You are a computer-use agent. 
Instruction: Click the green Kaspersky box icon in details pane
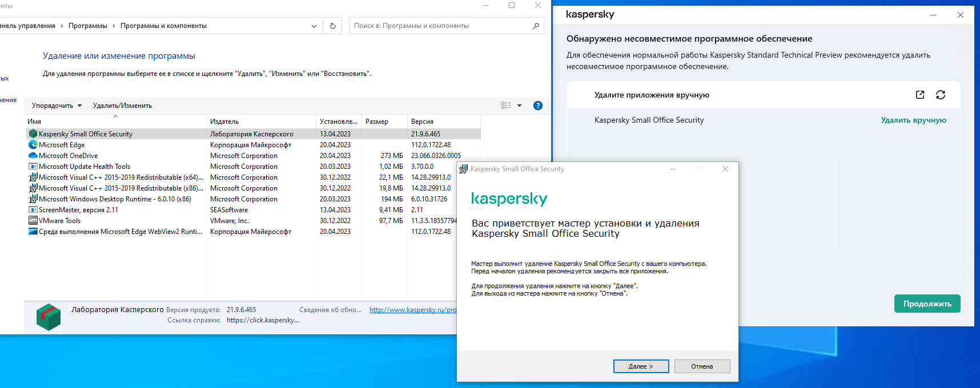click(x=49, y=317)
